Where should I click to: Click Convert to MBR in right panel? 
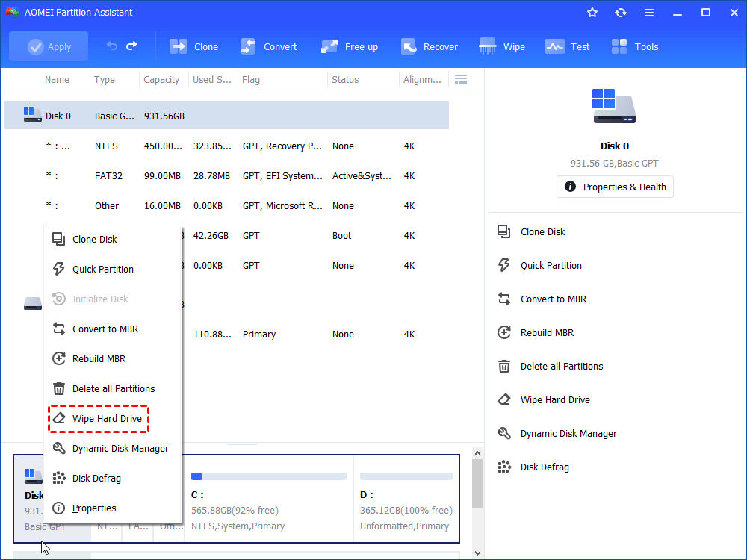pos(553,299)
